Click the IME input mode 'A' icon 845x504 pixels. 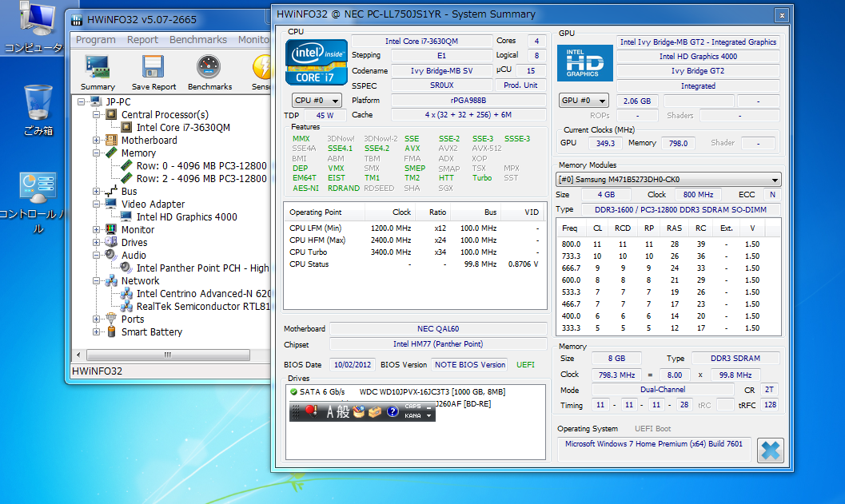[330, 412]
